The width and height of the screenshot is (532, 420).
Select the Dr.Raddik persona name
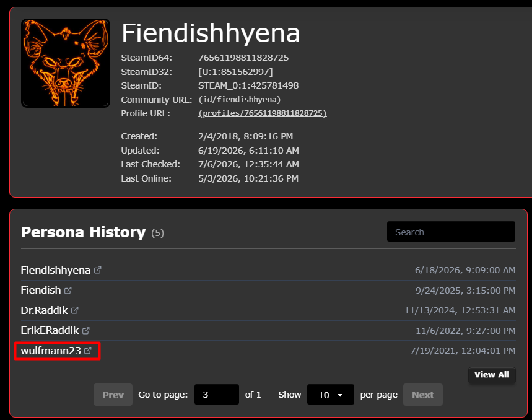click(45, 310)
